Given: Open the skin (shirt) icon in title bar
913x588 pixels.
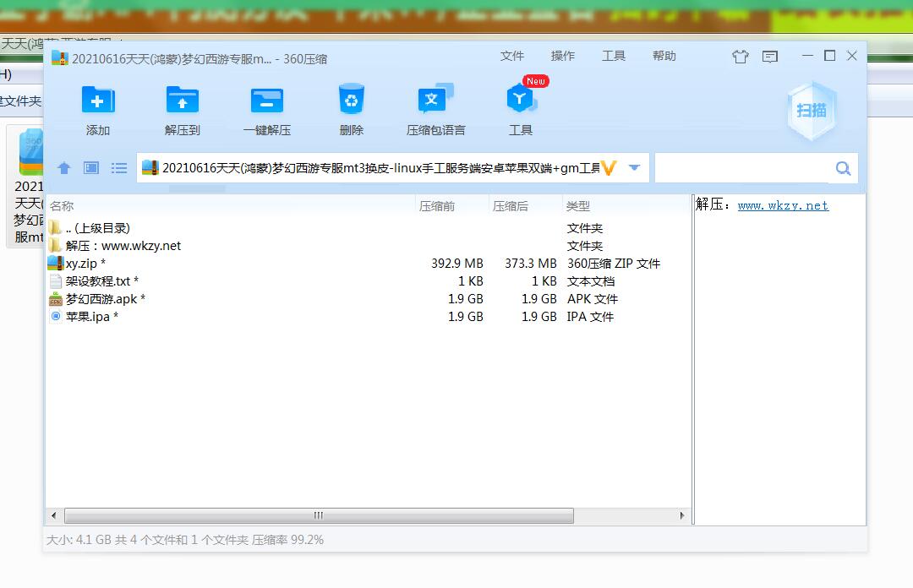Looking at the screenshot, I should pyautogui.click(x=741, y=57).
